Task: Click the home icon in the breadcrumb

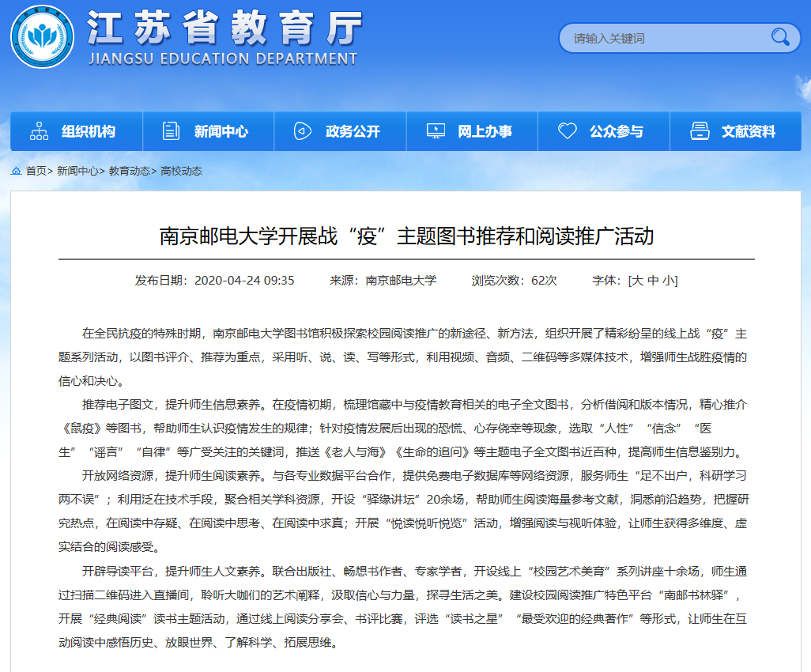Action: [16, 171]
